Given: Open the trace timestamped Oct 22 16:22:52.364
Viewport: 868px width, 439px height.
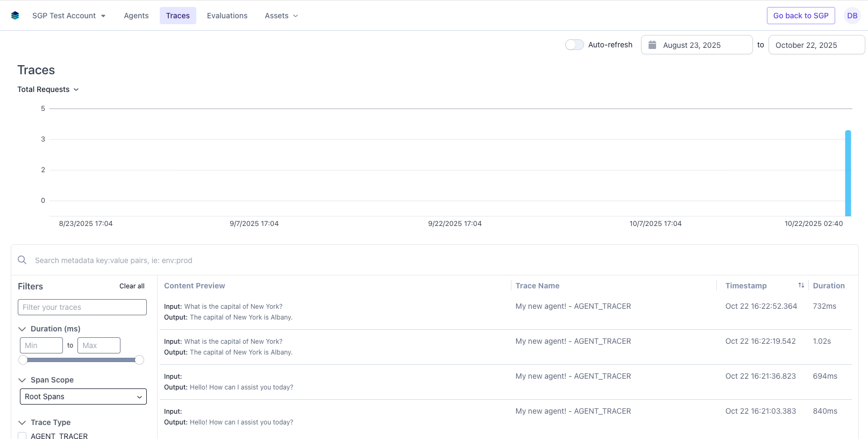Looking at the screenshot, I should (x=506, y=312).
